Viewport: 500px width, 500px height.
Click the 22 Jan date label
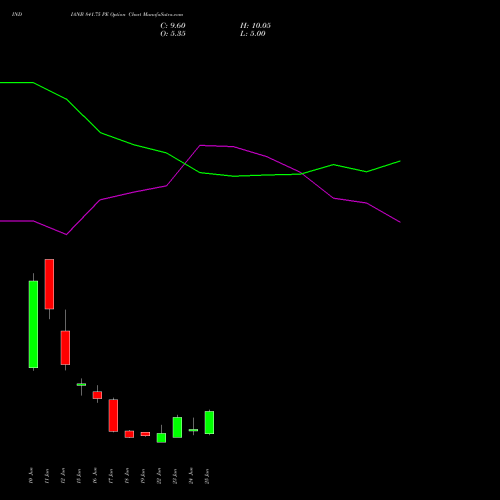159,476
